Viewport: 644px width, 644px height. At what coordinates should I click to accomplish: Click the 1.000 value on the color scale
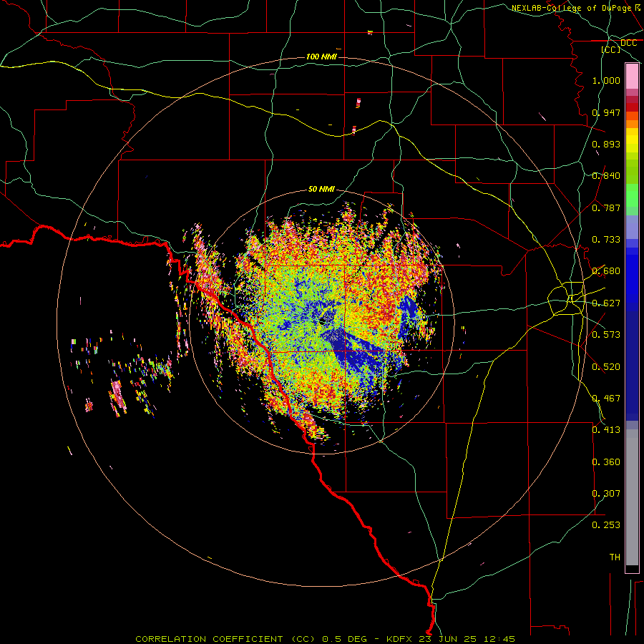tap(606, 80)
